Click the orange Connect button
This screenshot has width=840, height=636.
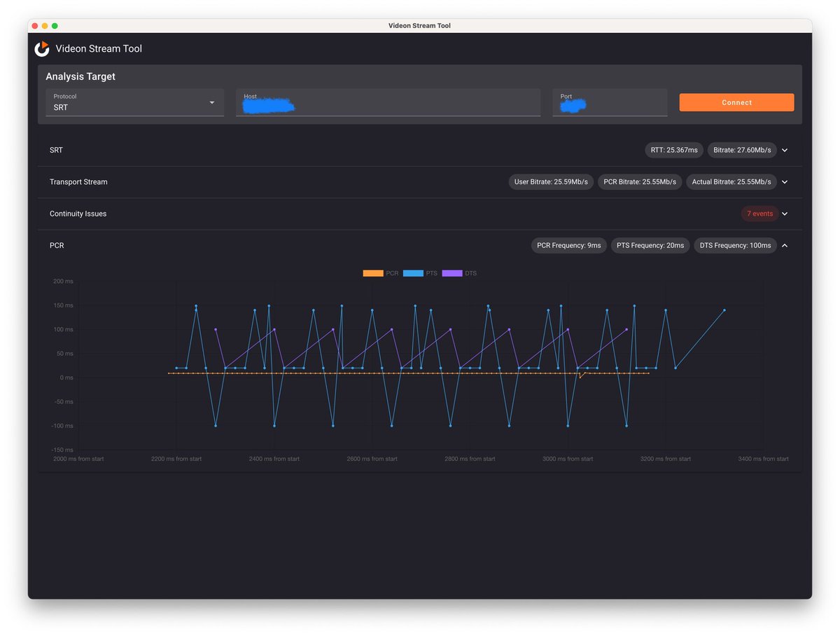click(736, 102)
